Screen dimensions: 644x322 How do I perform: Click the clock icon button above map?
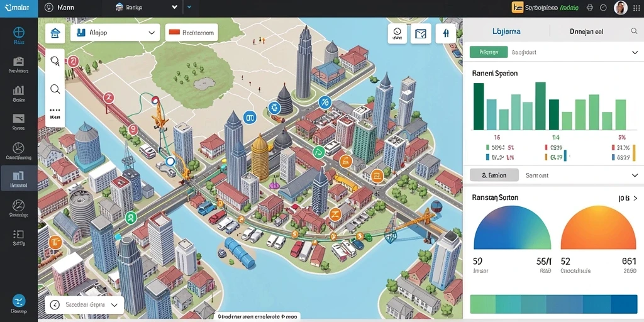pyautogui.click(x=397, y=34)
